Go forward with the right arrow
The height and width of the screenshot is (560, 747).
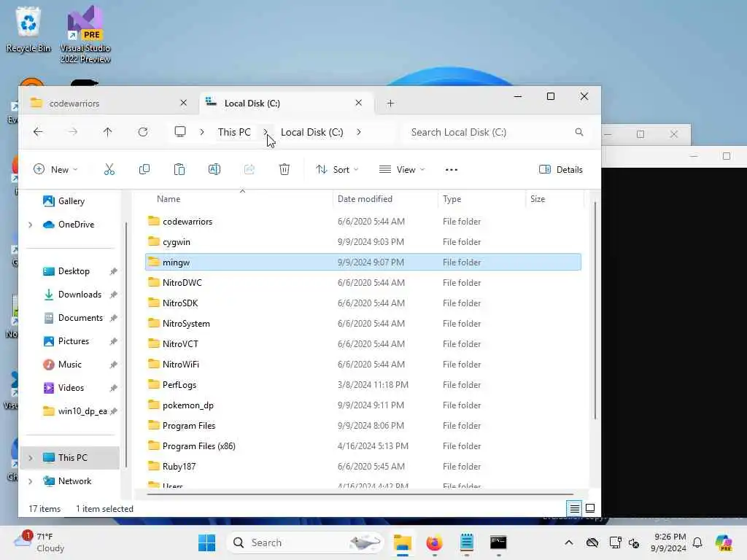73,132
